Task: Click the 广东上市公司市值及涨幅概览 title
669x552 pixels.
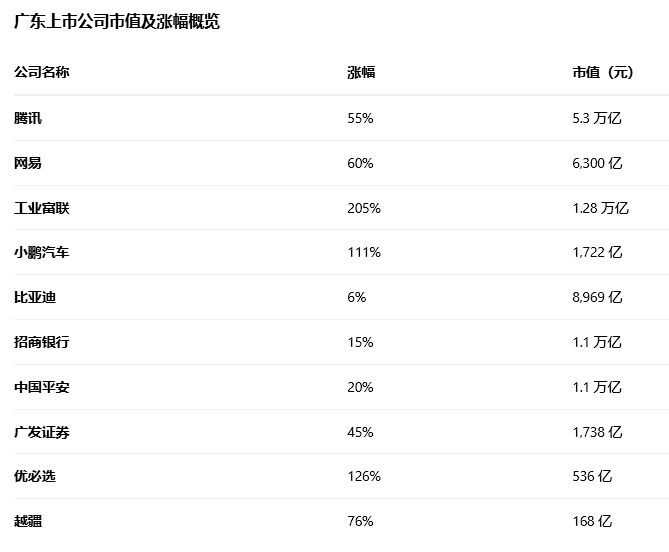Action: pyautogui.click(x=116, y=22)
